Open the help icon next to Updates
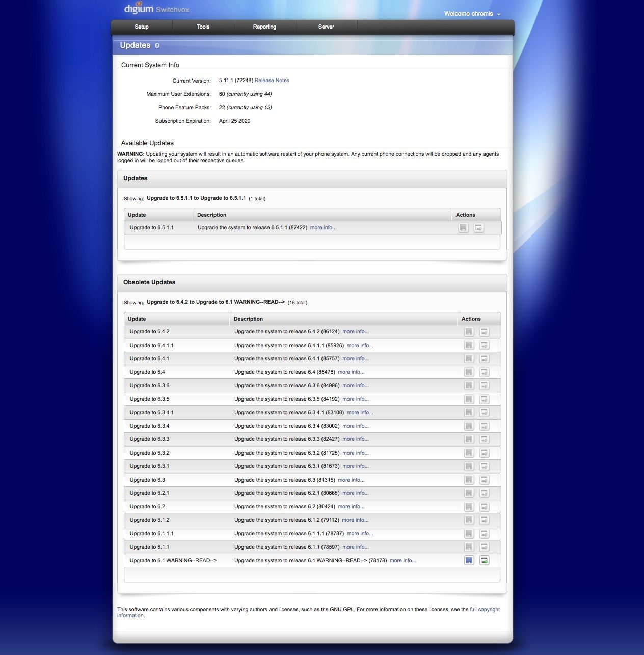The image size is (644, 655). [157, 45]
